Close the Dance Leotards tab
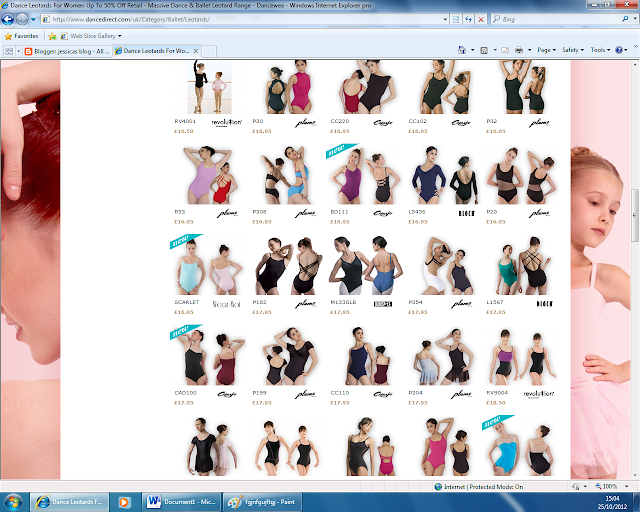640x512 pixels. tap(196, 51)
